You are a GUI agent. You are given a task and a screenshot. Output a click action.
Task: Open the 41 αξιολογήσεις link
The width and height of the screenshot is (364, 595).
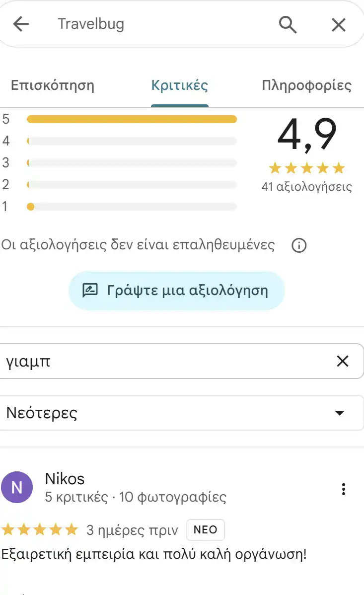pos(306,187)
